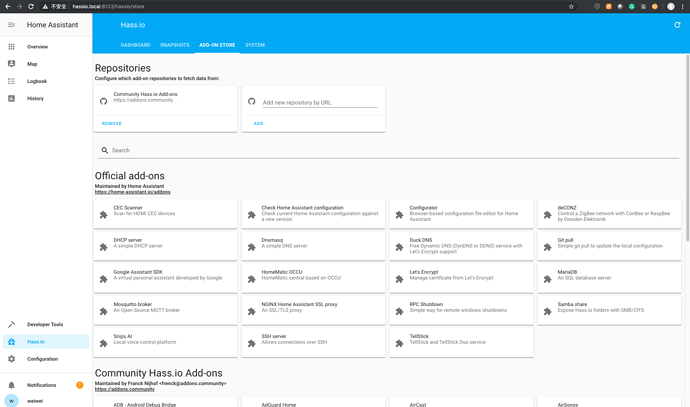Open Developer Tools hammer icon

(11, 324)
